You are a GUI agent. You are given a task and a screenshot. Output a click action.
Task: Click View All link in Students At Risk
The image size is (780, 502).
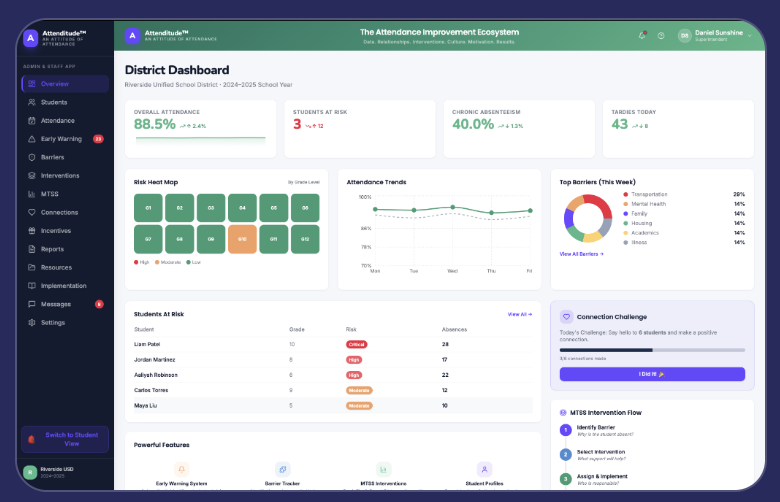pyautogui.click(x=520, y=314)
